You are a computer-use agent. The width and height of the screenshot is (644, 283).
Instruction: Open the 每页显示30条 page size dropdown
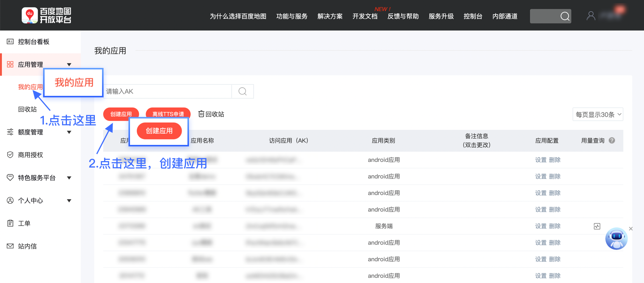coord(598,114)
